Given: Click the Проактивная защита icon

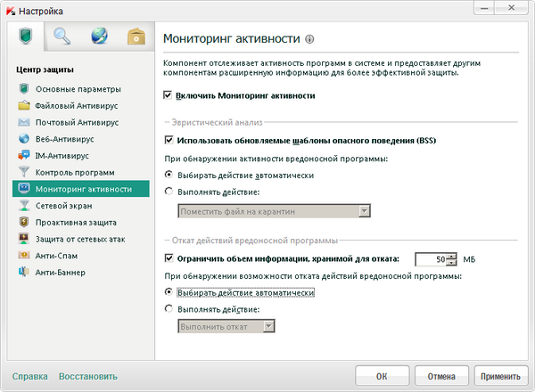Looking at the screenshot, I should pos(24,222).
